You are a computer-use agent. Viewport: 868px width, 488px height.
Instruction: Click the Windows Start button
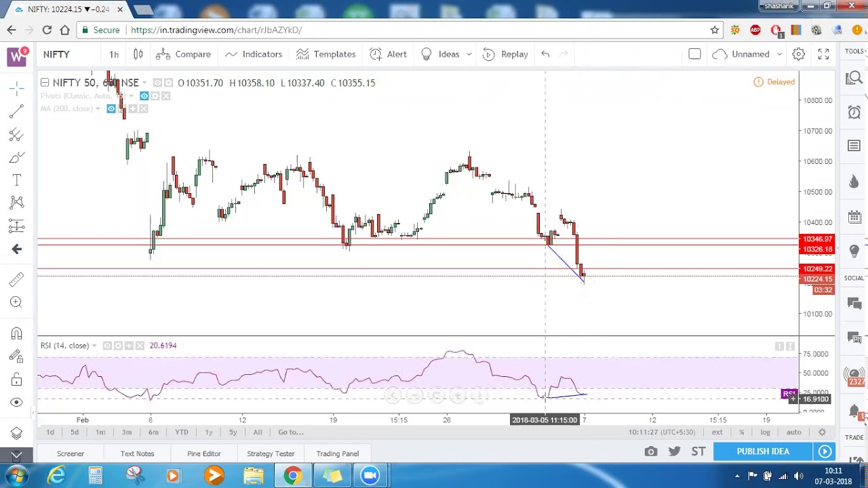click(16, 476)
